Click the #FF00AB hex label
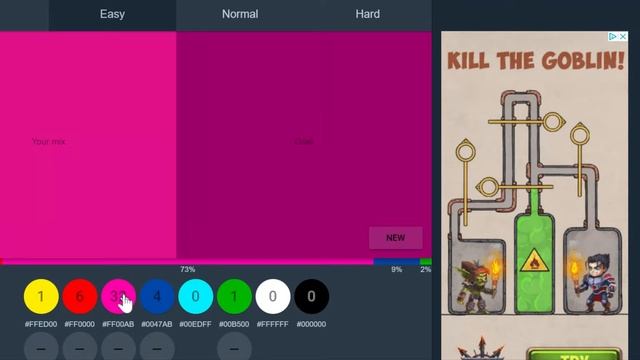 pyautogui.click(x=118, y=324)
